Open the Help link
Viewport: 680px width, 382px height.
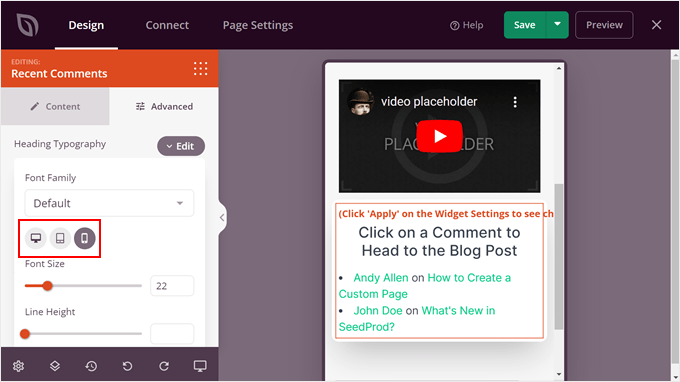467,25
